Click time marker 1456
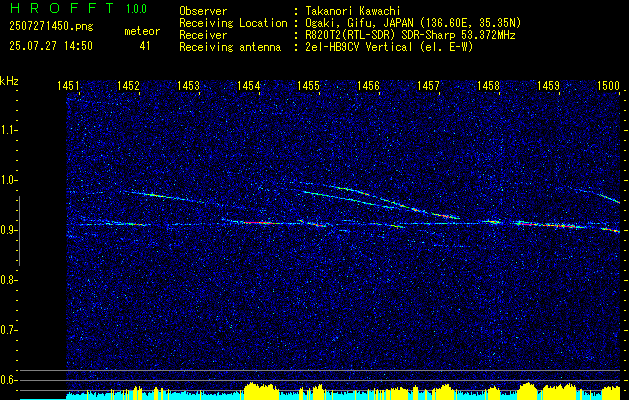 (x=368, y=85)
